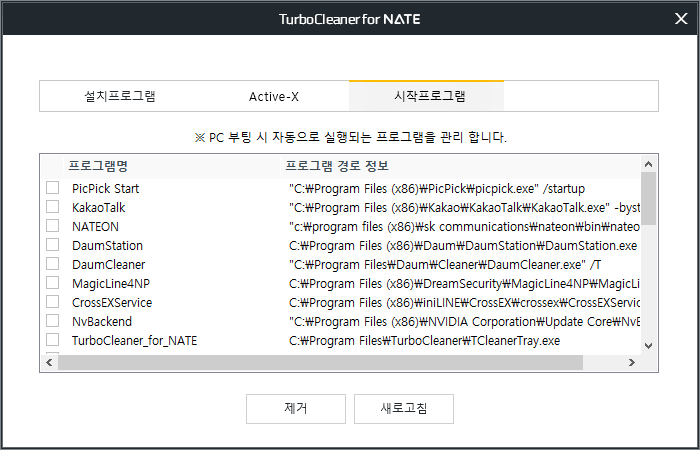Click the 프로그램명 column header
Image resolution: width=700 pixels, height=450 pixels.
coord(172,166)
